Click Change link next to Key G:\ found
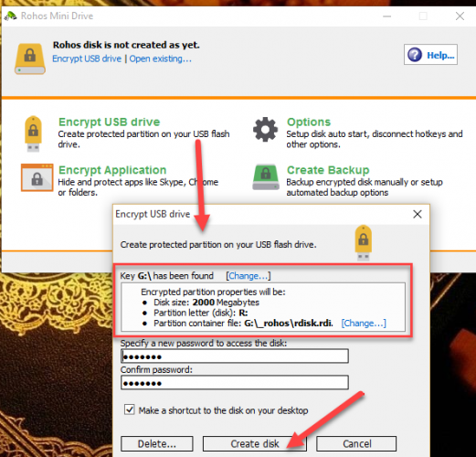The width and height of the screenshot is (476, 457). pyautogui.click(x=249, y=276)
